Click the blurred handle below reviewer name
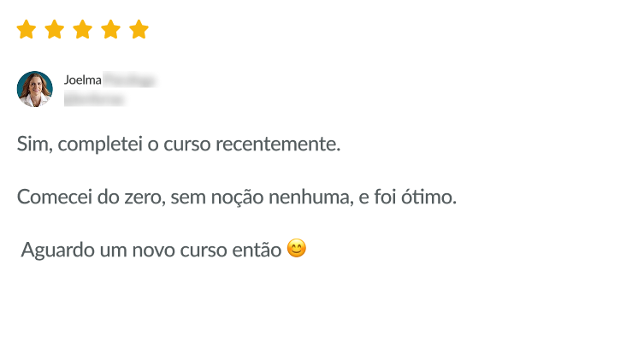The height and width of the screenshot is (342, 644). (94, 99)
